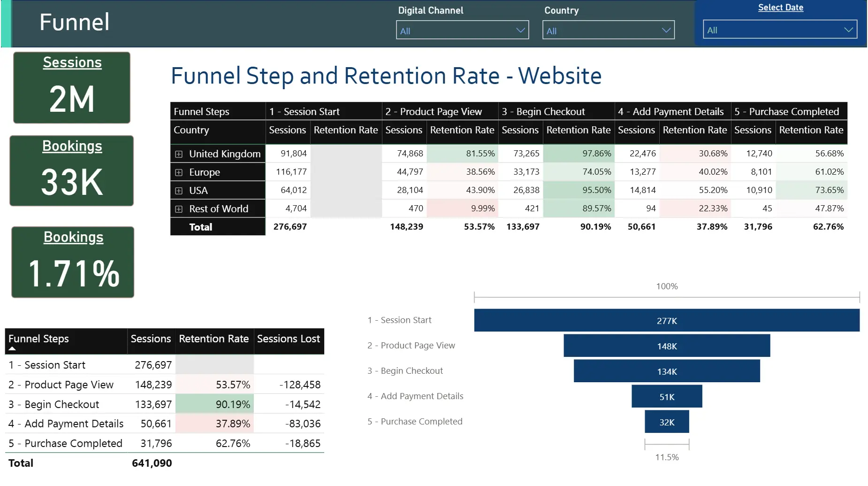
Task: Click the Bookings 33K card
Action: coord(72,171)
